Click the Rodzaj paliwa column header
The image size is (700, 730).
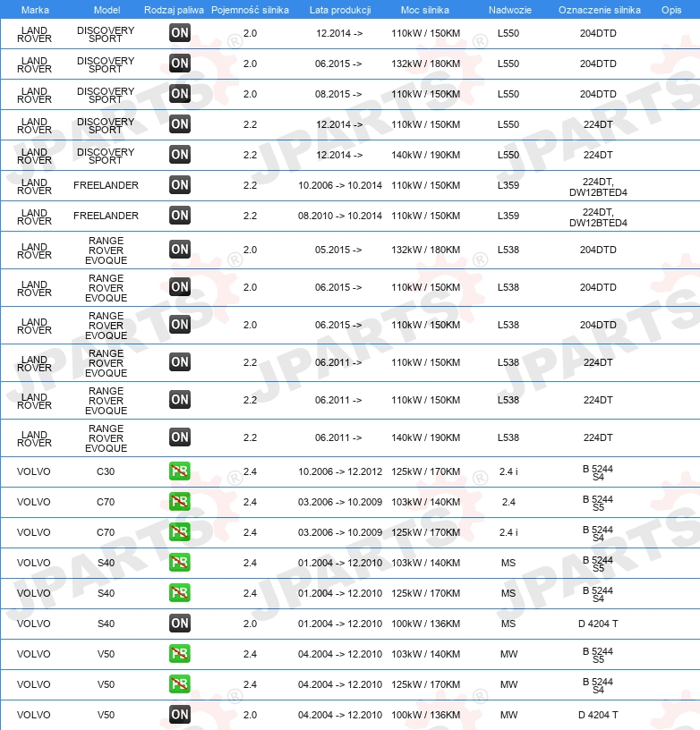[174, 10]
